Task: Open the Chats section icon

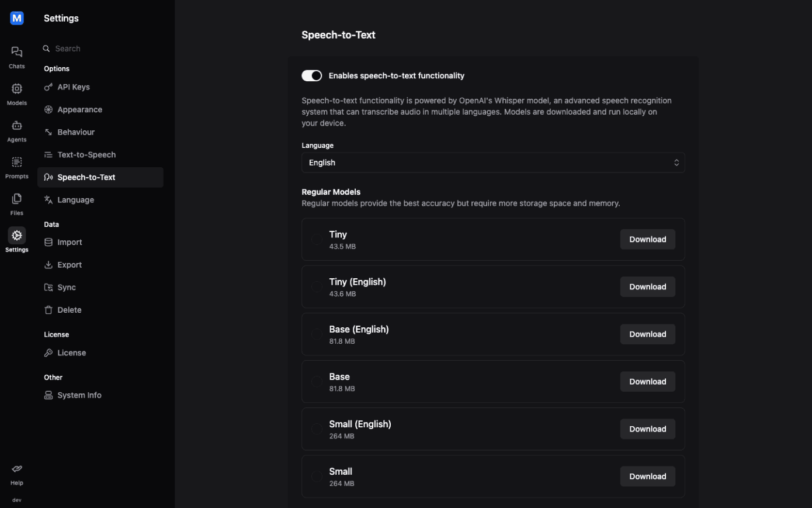Action: click(17, 53)
